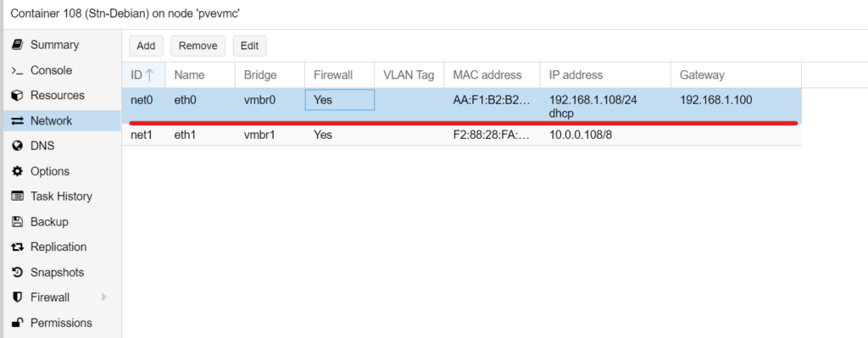The width and height of the screenshot is (868, 338).
Task: Open Replication via its arrows icon
Action: [17, 247]
